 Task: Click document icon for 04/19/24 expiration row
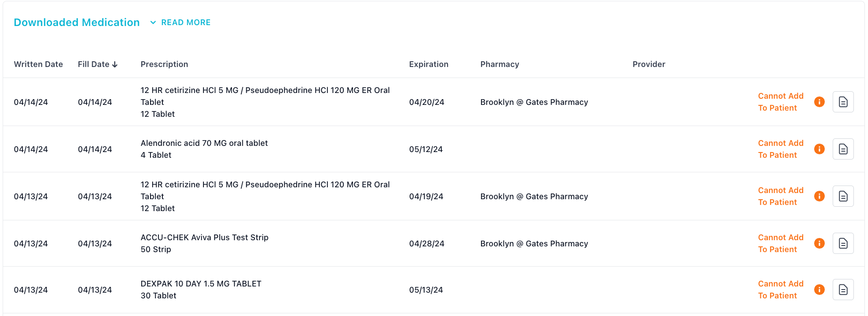coord(843,196)
